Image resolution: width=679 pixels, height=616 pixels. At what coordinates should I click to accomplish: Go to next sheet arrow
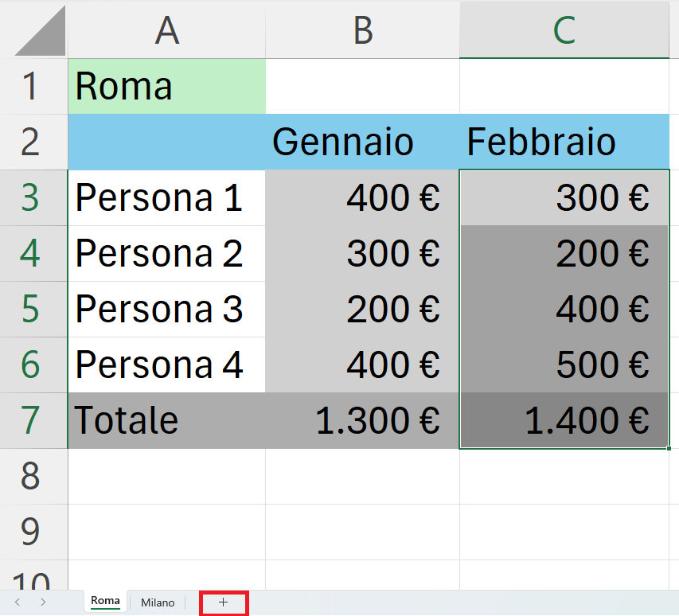(43, 602)
